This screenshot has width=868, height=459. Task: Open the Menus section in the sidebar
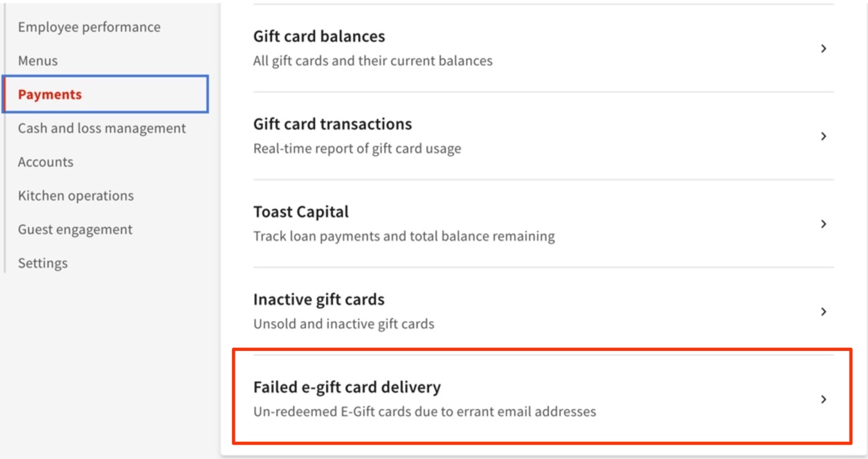click(x=37, y=61)
